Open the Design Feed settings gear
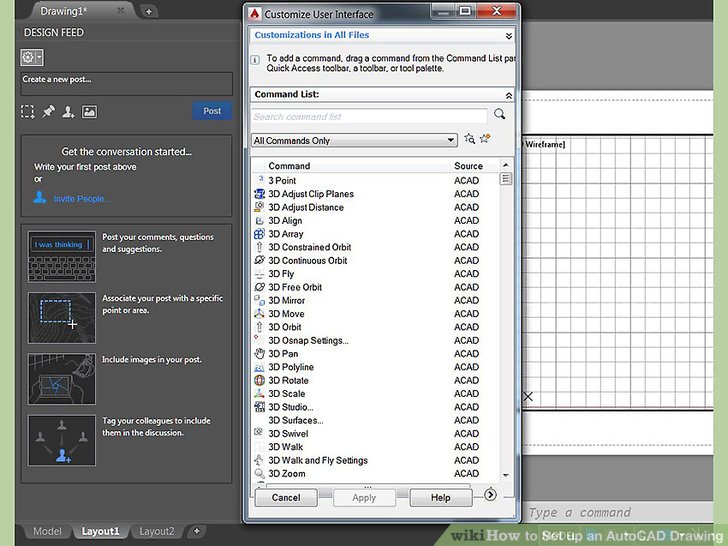Image resolution: width=728 pixels, height=546 pixels. coord(28,57)
